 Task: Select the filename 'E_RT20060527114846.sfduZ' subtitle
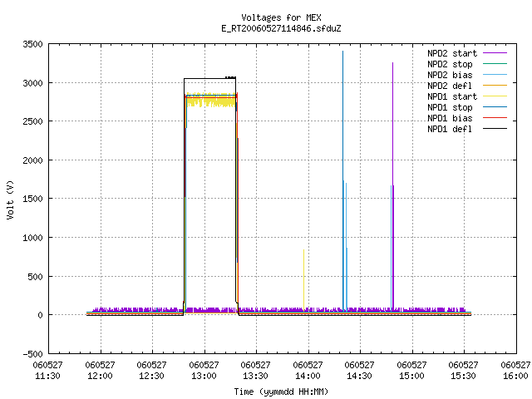point(281,28)
